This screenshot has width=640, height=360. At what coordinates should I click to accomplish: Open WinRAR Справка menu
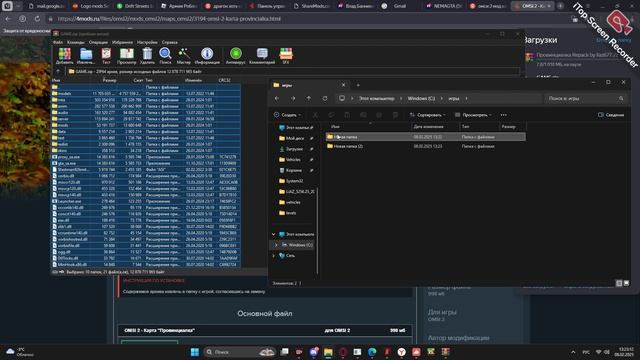click(169, 42)
